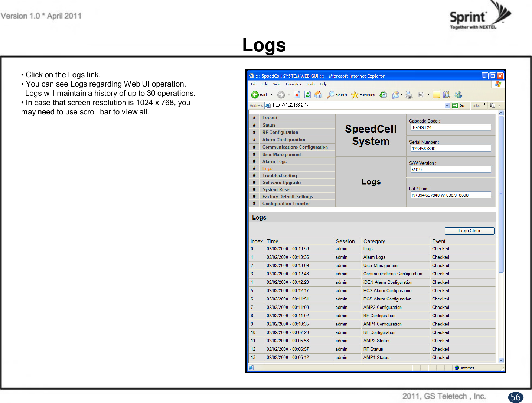
Task: Open the Search magnifier toolbar button
Action: coord(337,95)
